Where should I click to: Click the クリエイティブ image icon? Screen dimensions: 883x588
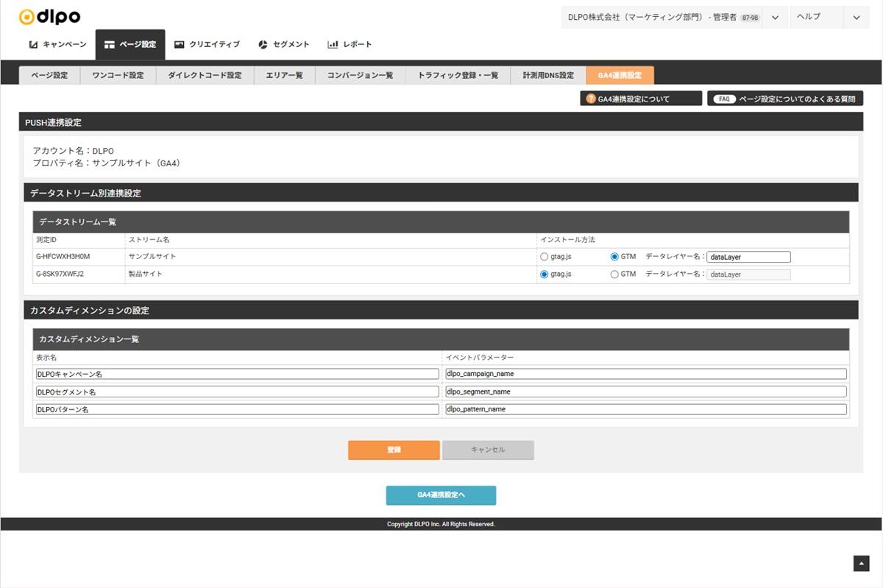point(179,45)
